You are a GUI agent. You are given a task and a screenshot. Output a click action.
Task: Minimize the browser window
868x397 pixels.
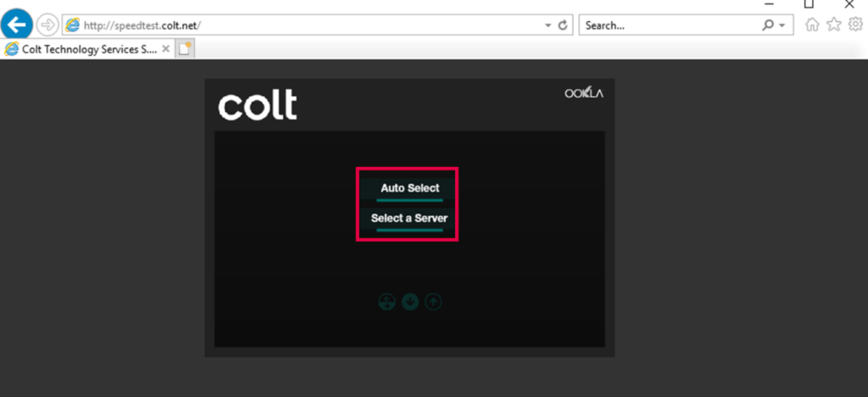[x=768, y=4]
